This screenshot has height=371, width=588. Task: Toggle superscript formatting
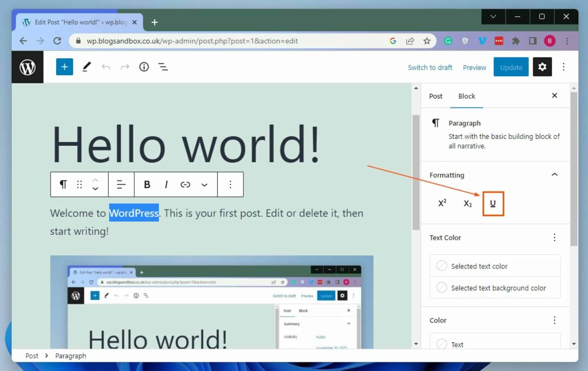click(x=442, y=203)
